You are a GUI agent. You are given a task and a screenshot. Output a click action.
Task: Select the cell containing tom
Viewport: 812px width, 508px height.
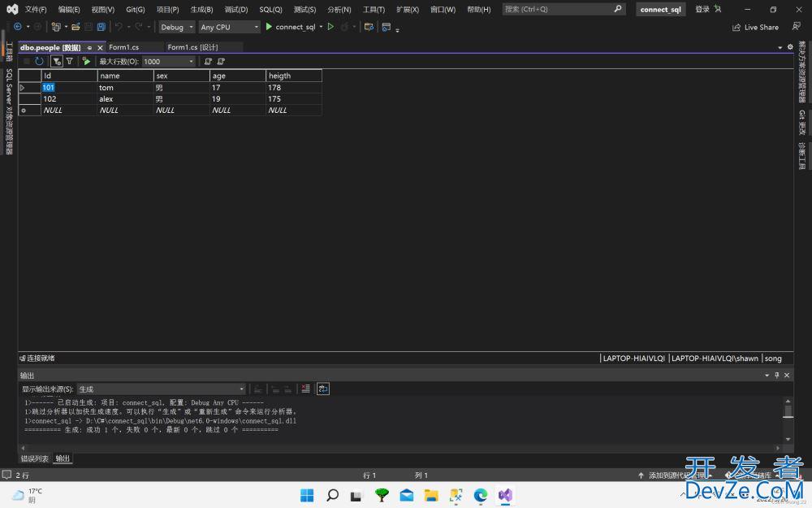click(125, 88)
